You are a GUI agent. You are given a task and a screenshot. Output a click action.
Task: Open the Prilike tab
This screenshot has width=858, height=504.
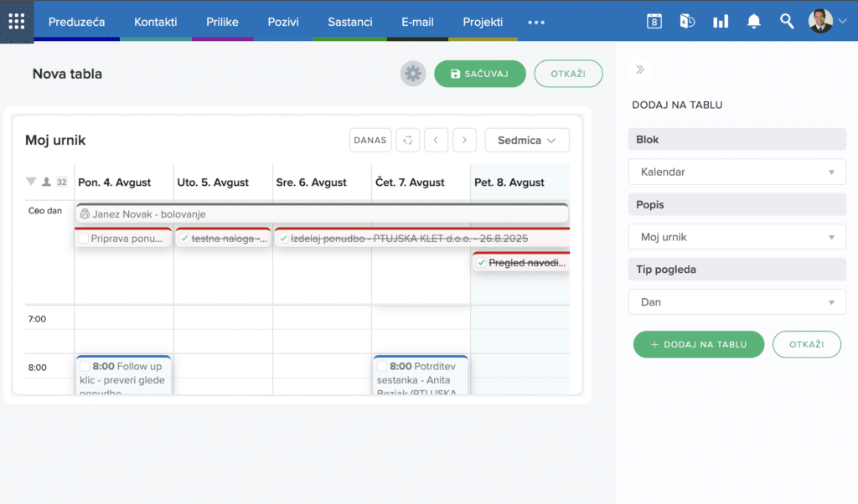[222, 22]
